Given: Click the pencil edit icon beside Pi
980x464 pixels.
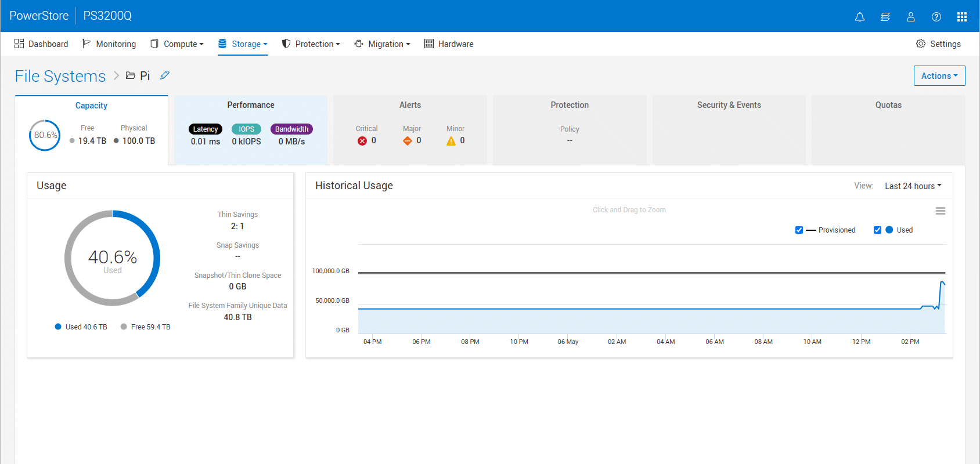Looking at the screenshot, I should coord(165,75).
